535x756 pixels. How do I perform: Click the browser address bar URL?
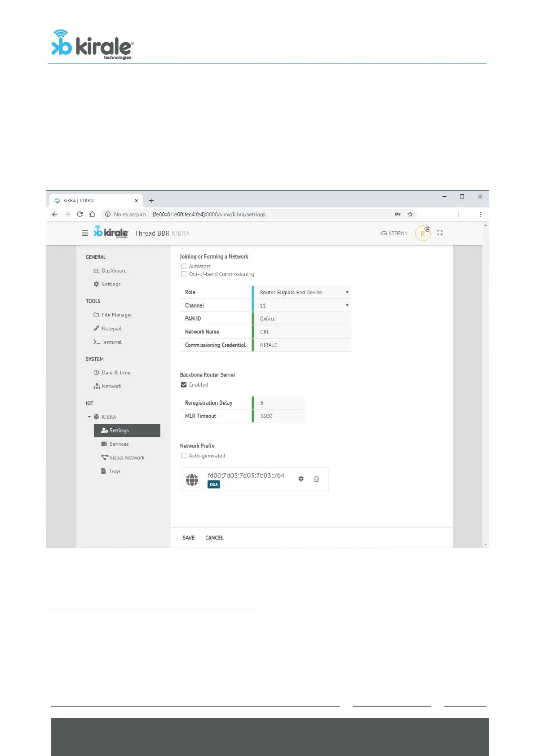point(209,215)
